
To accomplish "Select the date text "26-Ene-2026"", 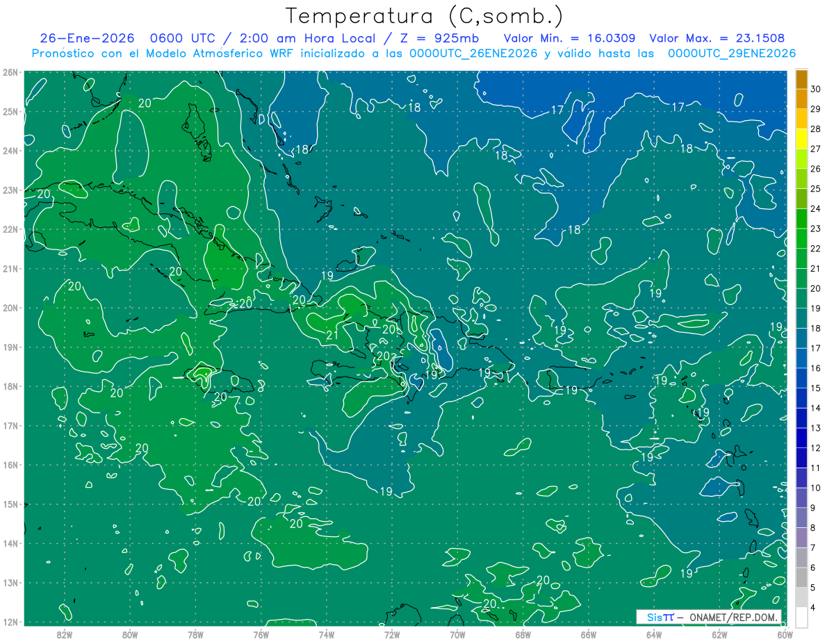I will point(88,38).
